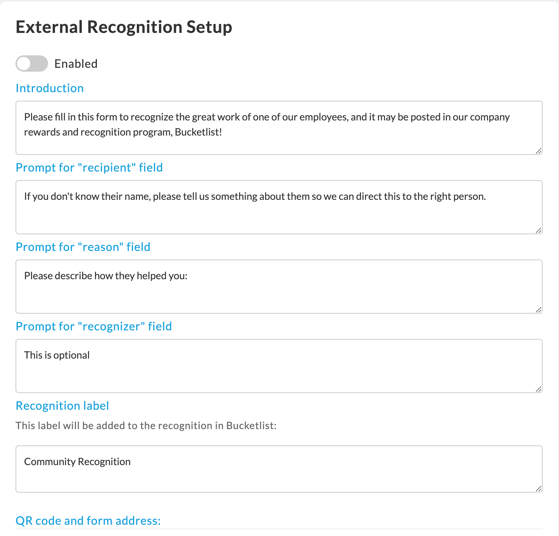Viewport: 559px width, 536px height.
Task: Toggle the Enabled switch on
Action: (31, 63)
